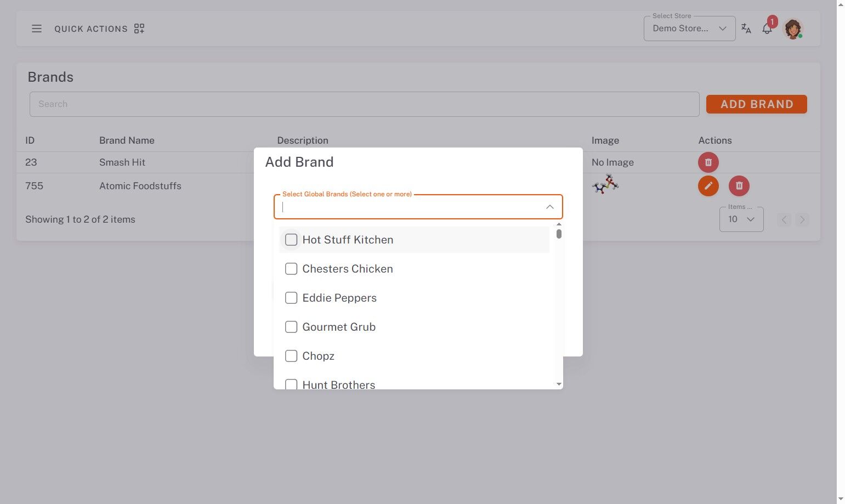This screenshot has height=504, width=845.
Task: Delete the Smash Hit brand
Action: [708, 162]
